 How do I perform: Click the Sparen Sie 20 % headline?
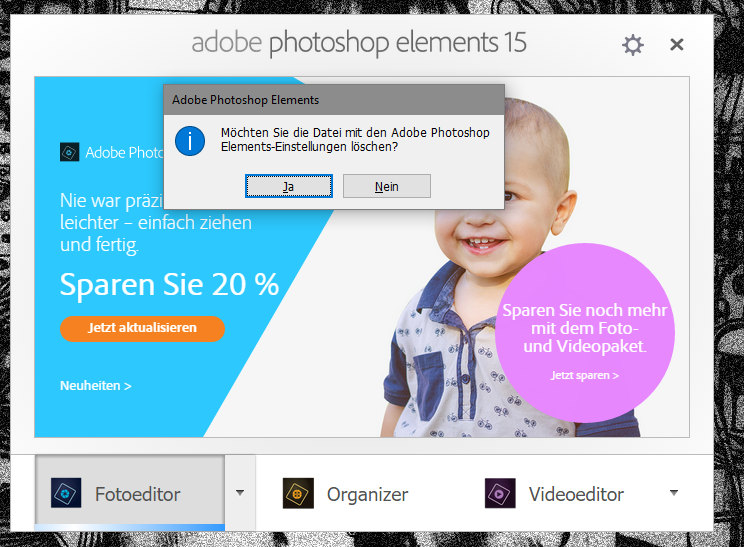[x=169, y=285]
